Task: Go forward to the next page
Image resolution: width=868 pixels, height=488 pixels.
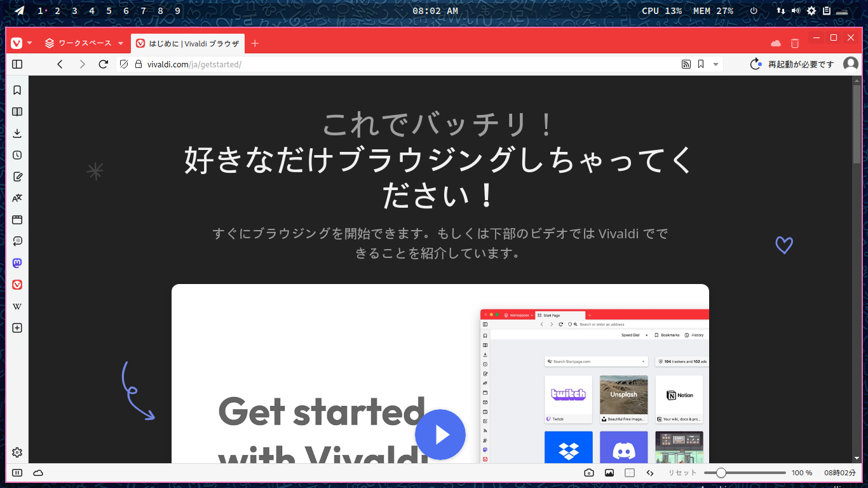Action: tap(82, 64)
